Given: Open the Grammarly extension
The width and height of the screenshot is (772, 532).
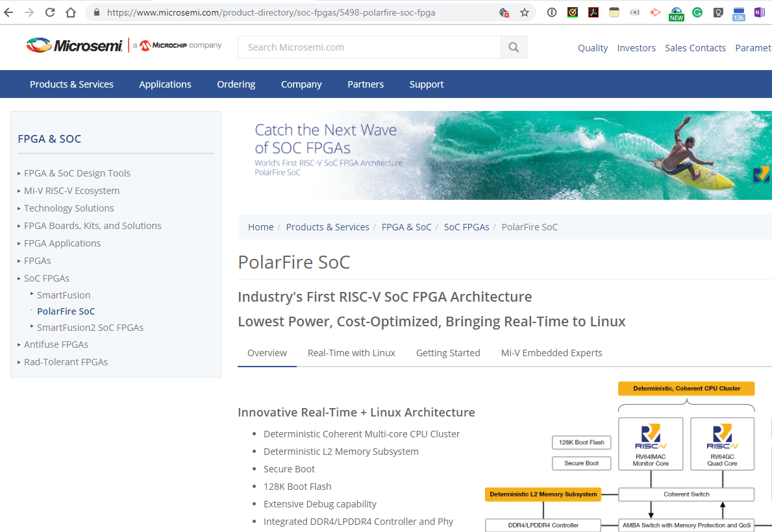Looking at the screenshot, I should coord(697,12).
